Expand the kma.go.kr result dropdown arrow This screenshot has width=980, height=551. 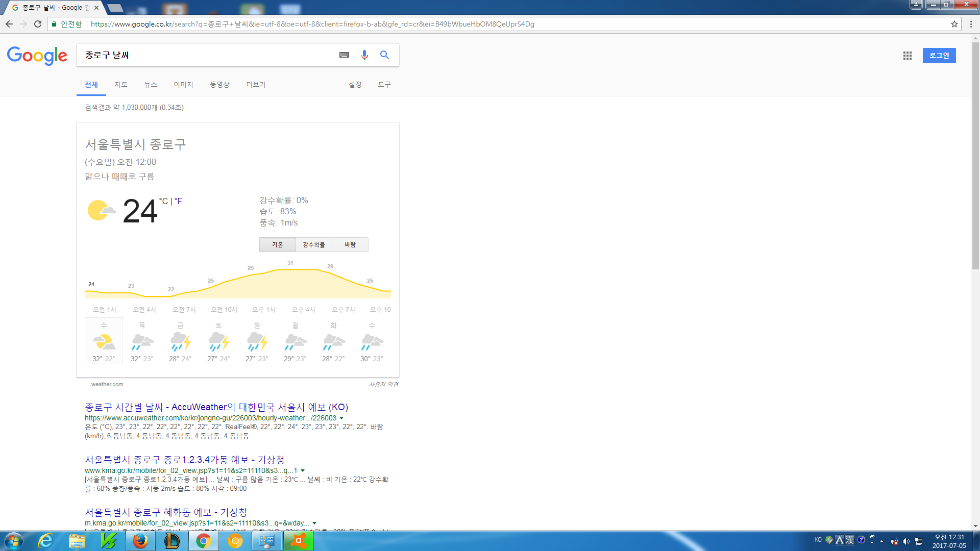[x=303, y=470]
